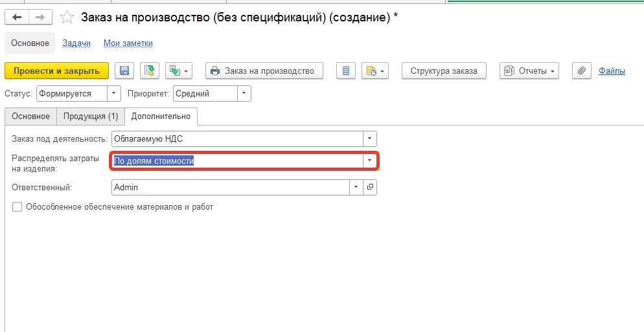Open the create-based-on icon dropdown
Screen dimensions: 644x332
point(179,71)
